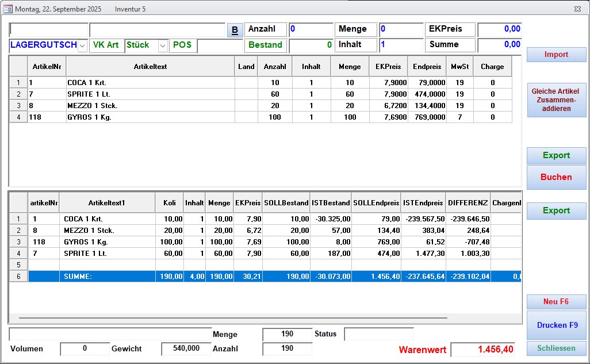The width and height of the screenshot is (590, 364).
Task: Click the upper green Export button
Action: (x=556, y=155)
